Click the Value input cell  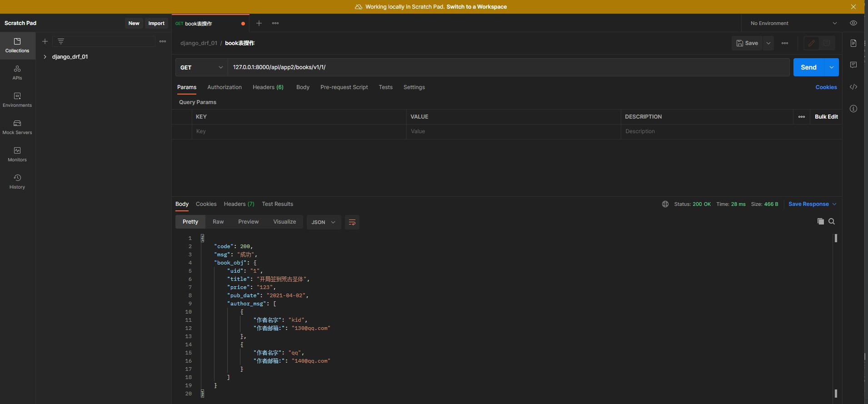coord(514,131)
